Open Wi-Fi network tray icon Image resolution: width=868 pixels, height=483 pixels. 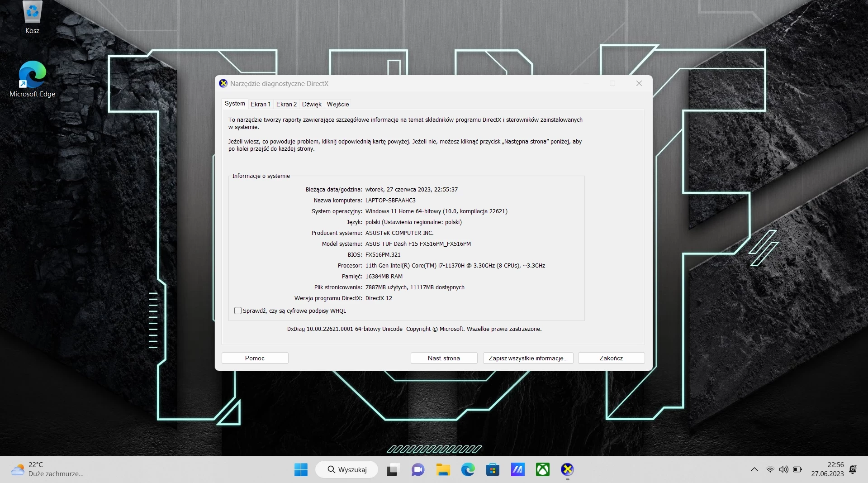770,469
